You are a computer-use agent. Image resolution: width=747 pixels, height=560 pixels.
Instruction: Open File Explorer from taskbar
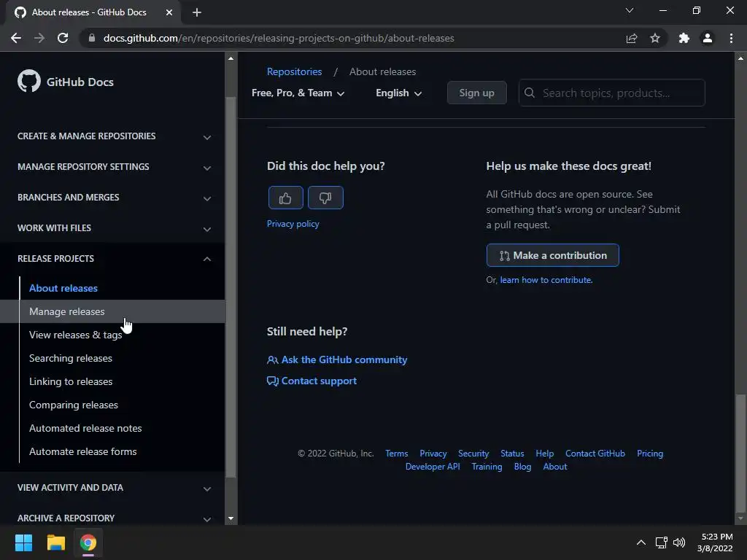point(55,542)
